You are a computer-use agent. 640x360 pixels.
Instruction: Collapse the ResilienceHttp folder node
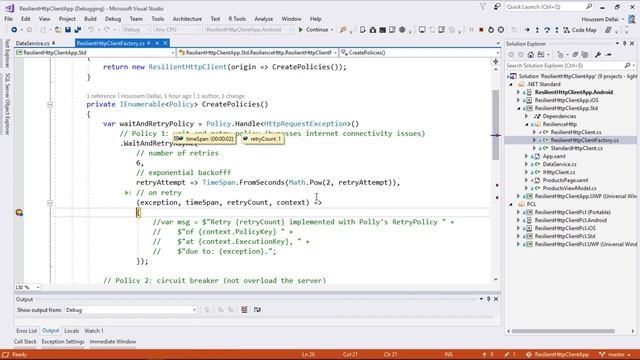click(x=527, y=124)
